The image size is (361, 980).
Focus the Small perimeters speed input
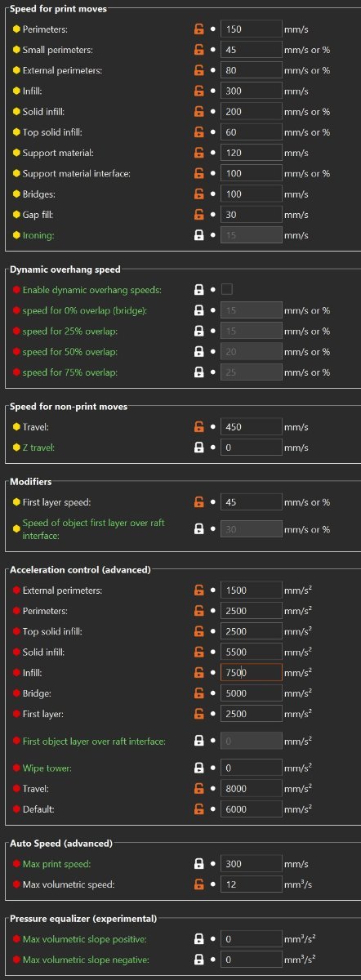click(252, 50)
